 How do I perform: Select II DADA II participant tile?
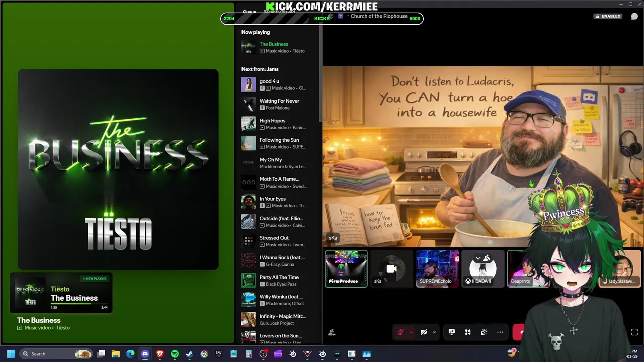coord(482,268)
